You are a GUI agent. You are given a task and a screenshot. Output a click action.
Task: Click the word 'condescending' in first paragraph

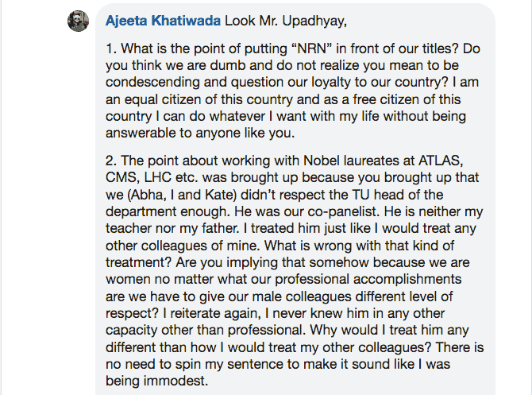tap(152, 83)
